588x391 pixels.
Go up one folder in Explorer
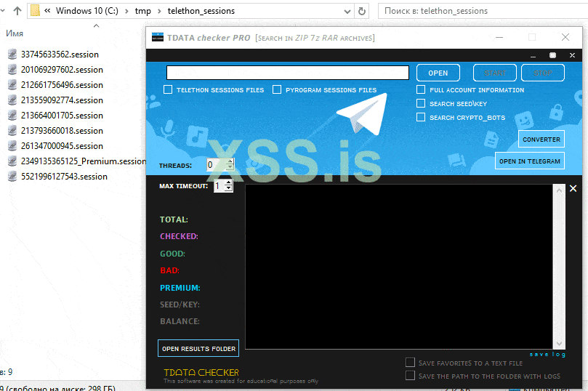[17, 11]
